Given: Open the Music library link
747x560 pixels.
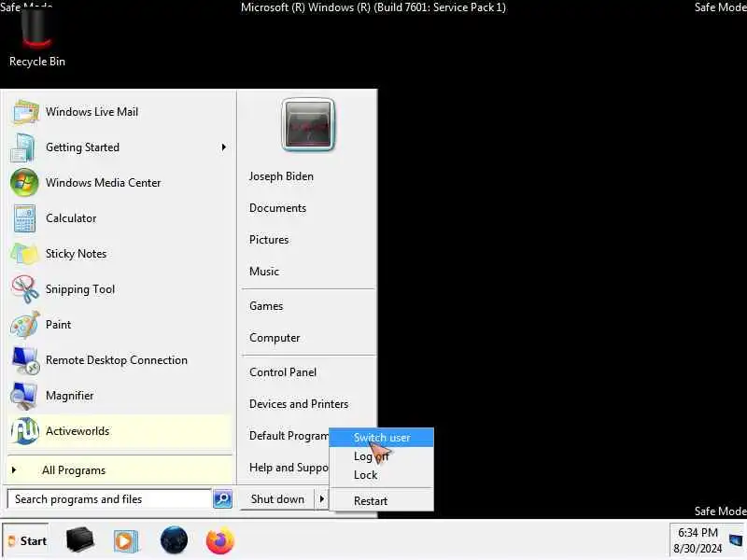Looking at the screenshot, I should [x=264, y=272].
